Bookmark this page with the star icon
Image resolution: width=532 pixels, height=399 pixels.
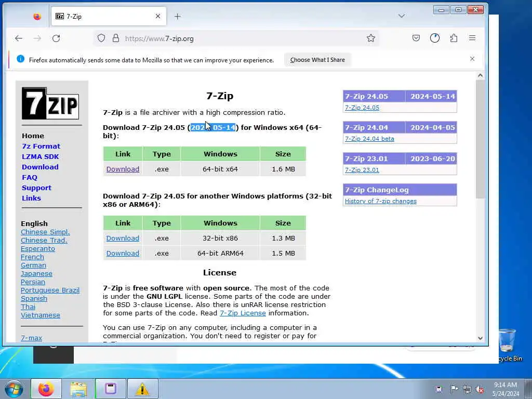(x=371, y=38)
